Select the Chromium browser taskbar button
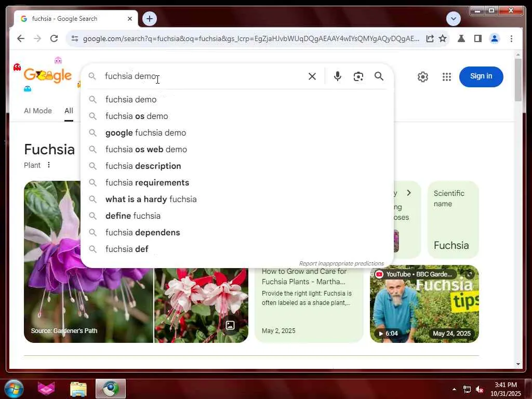The width and height of the screenshot is (532, 399). (111, 389)
